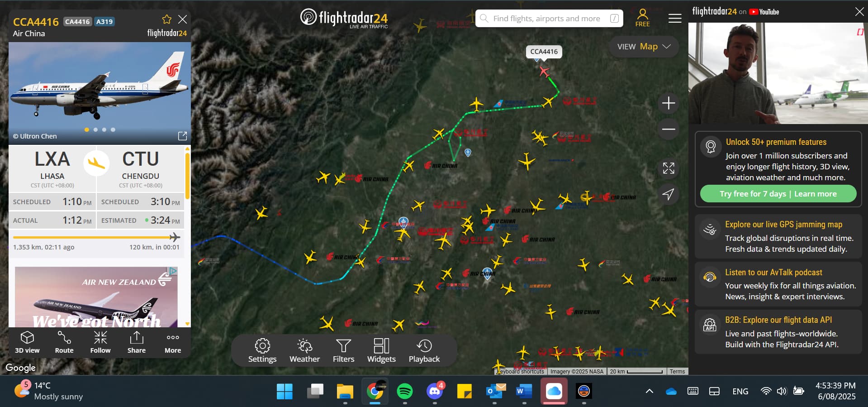The image size is (868, 407).
Task: Close the YouTube video panel
Action: (859, 12)
